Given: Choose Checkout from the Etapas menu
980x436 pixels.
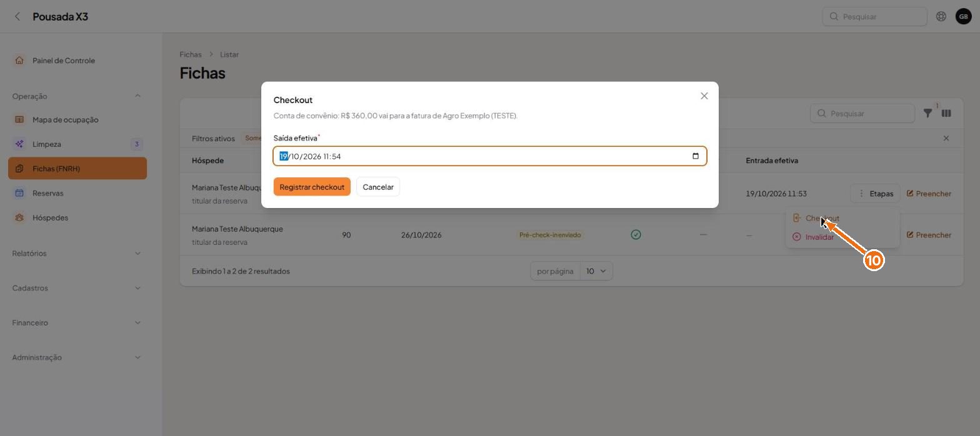Looking at the screenshot, I should click(842, 219).
